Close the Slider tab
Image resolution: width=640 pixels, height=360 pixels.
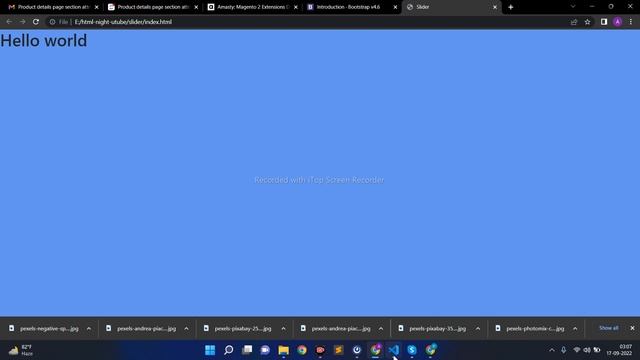[495, 7]
